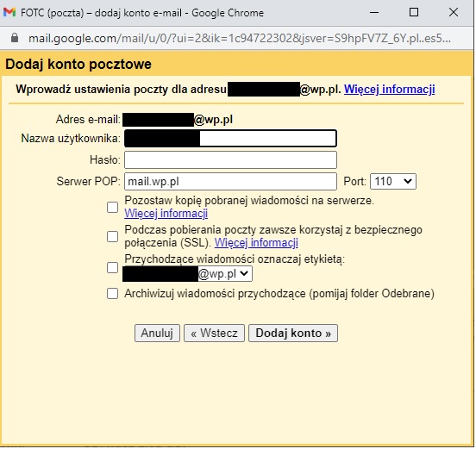
Task: Open the Port 110 dropdown
Action: [393, 182]
